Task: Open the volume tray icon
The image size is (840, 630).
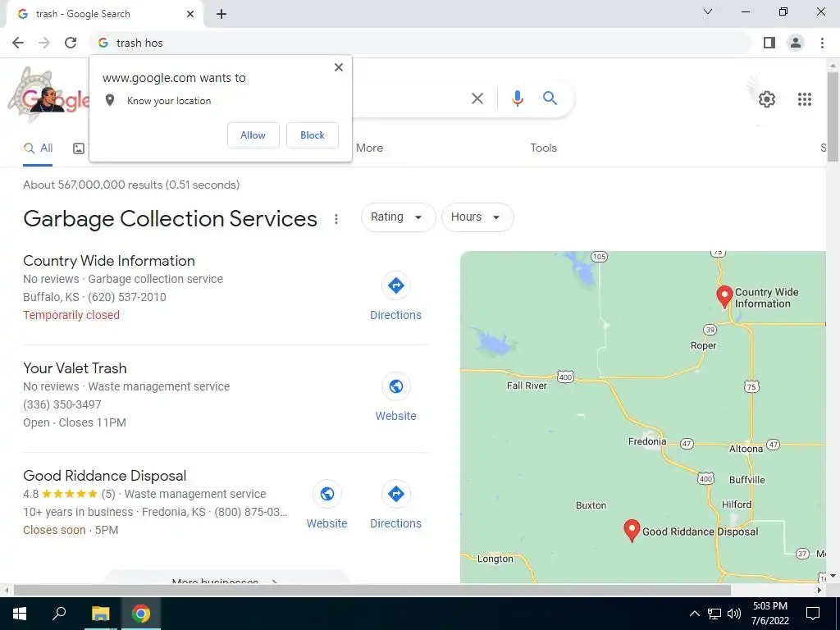Action: pyautogui.click(x=734, y=614)
